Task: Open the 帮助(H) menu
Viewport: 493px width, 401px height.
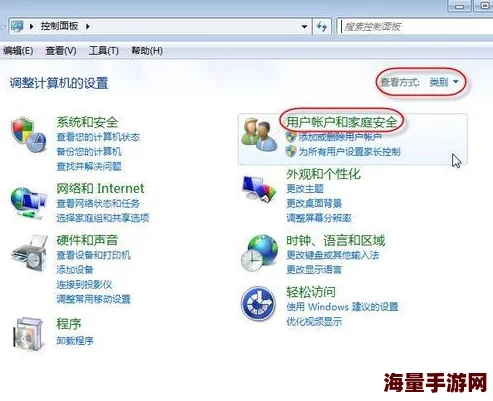Action: click(x=147, y=51)
